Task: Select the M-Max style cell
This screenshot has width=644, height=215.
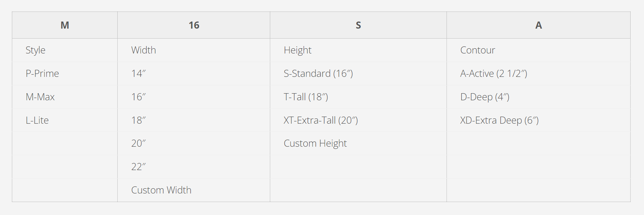Action: click(x=40, y=97)
